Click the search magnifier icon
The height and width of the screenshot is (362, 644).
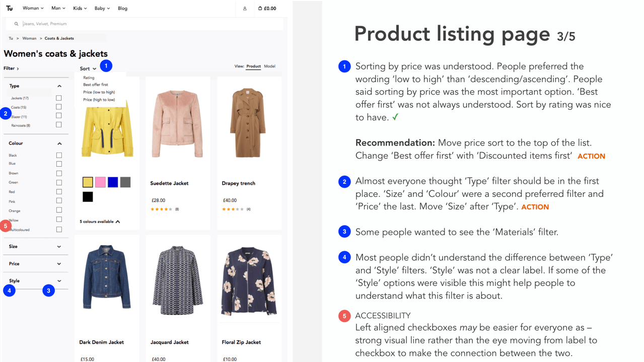coord(16,24)
